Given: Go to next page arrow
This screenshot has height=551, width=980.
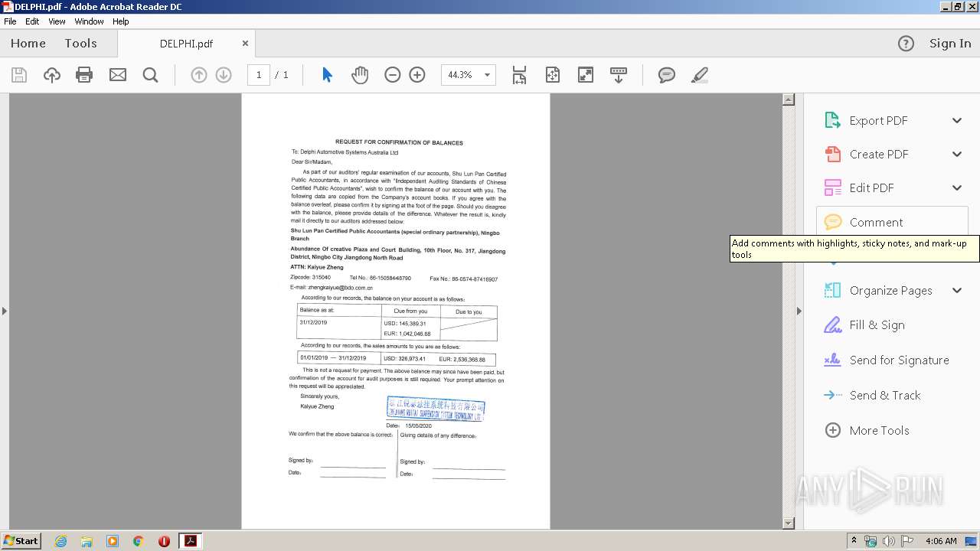Looking at the screenshot, I should pos(224,75).
